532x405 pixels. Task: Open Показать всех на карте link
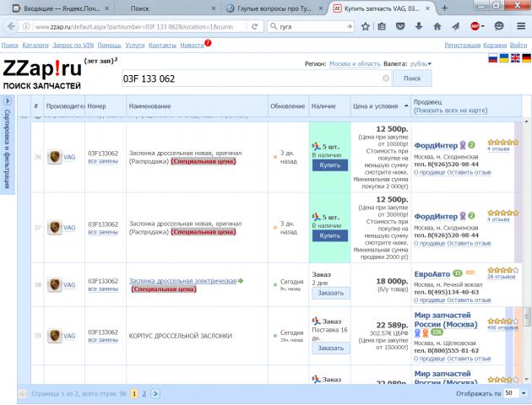tap(451, 111)
